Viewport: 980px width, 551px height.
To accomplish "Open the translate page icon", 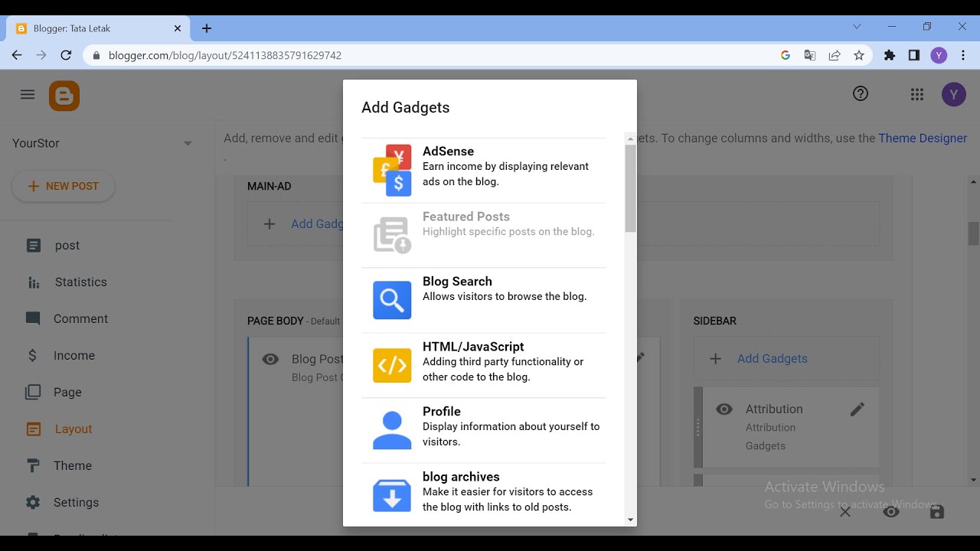I will [x=810, y=55].
